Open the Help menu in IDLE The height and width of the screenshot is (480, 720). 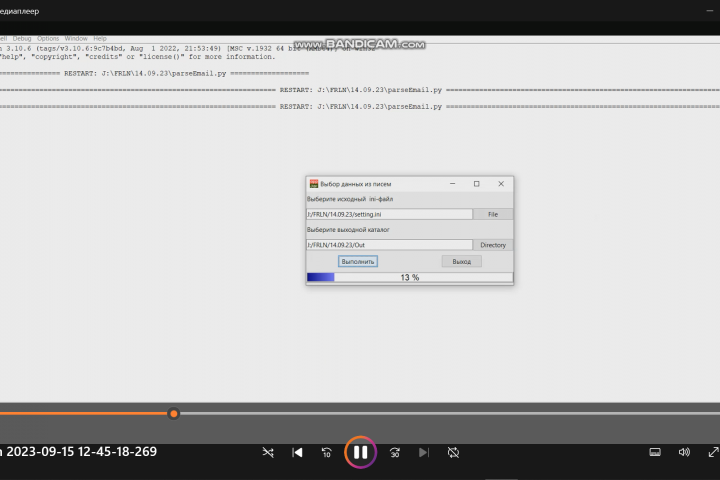click(100, 39)
